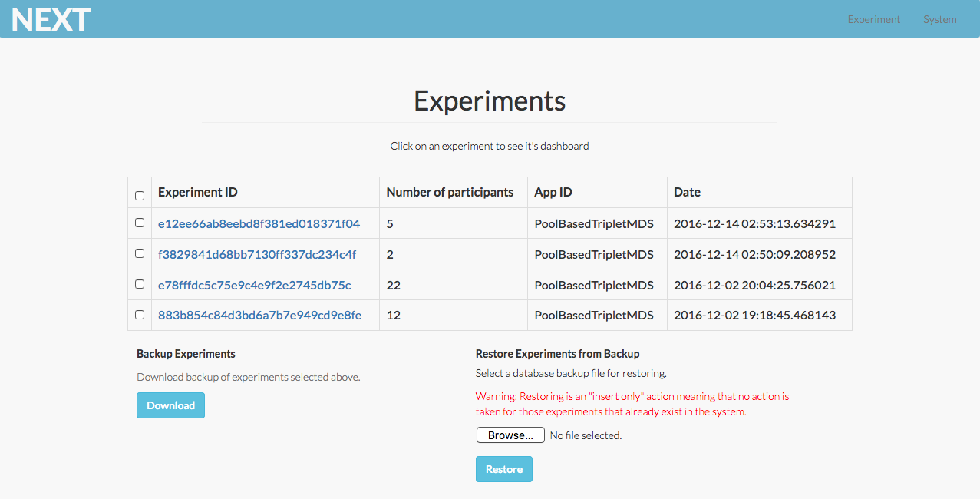Screen dimensions: 980x499
Task: View dashboard for experiment e78fffdc5c75e9c4e9f2e2745db75c
Action: (254, 285)
